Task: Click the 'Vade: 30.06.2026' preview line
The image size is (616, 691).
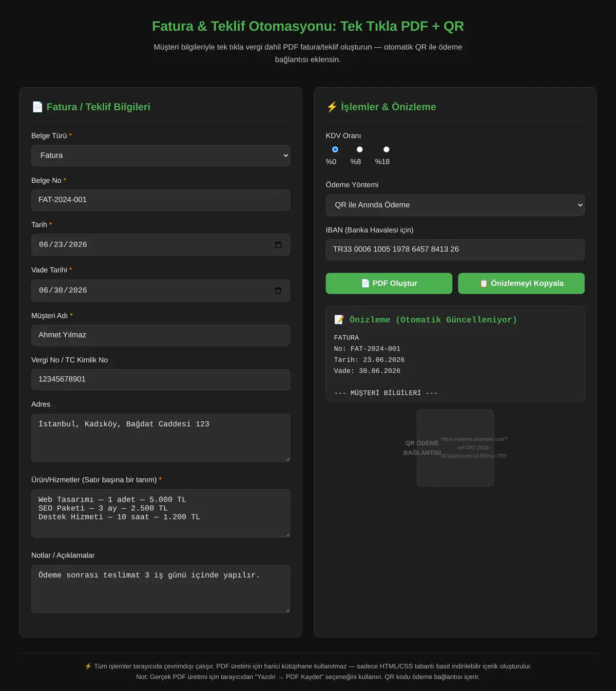Action: point(367,371)
